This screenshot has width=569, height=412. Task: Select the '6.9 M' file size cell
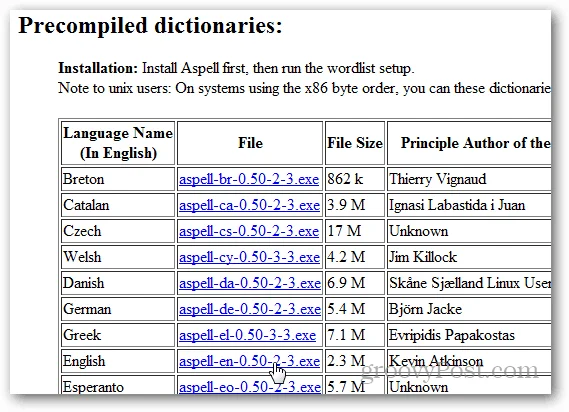355,283
